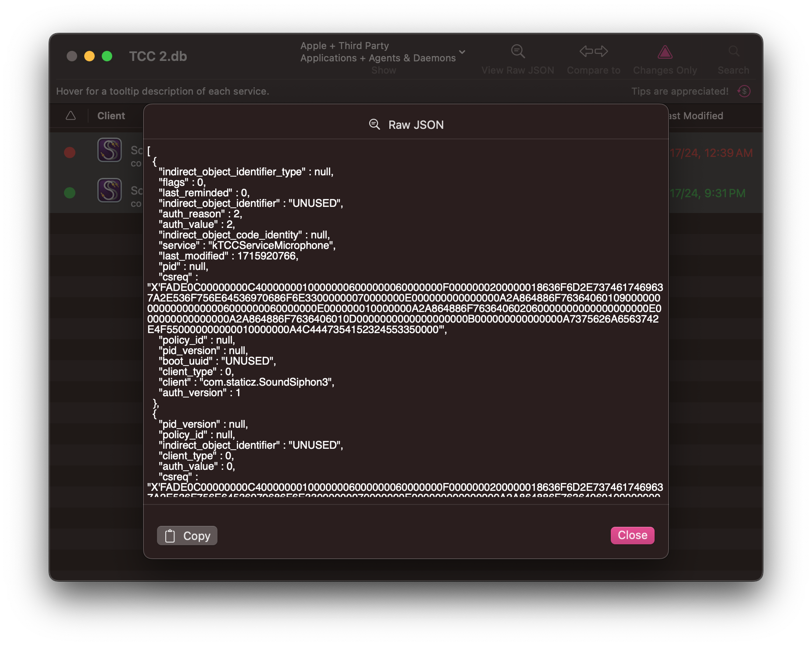This screenshot has height=646, width=812.
Task: Click the "auth_value" : 0 line
Action: [x=196, y=466]
